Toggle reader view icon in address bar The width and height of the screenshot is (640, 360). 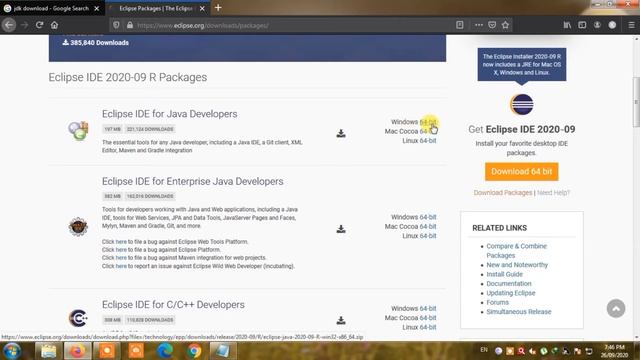(x=460, y=25)
